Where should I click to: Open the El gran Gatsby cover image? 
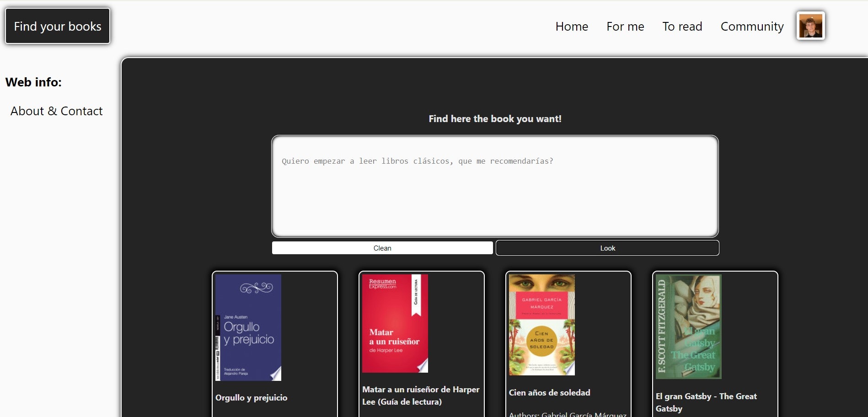[688, 326]
